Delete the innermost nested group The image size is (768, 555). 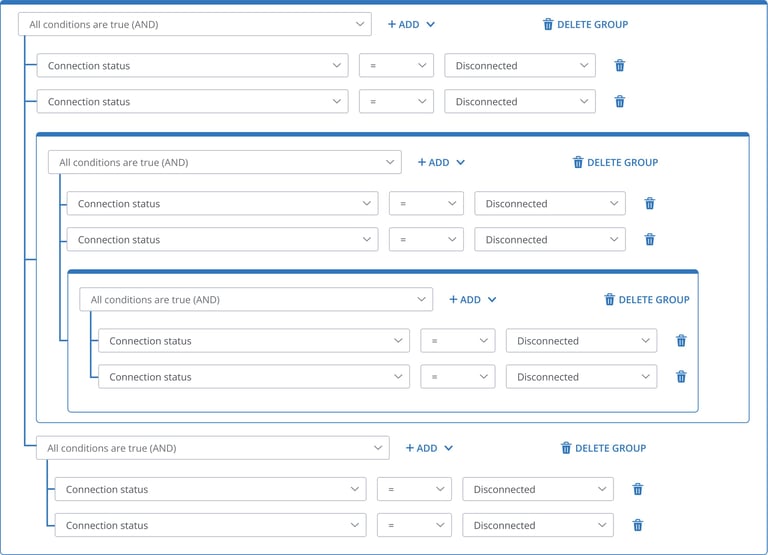pyautogui.click(x=647, y=299)
